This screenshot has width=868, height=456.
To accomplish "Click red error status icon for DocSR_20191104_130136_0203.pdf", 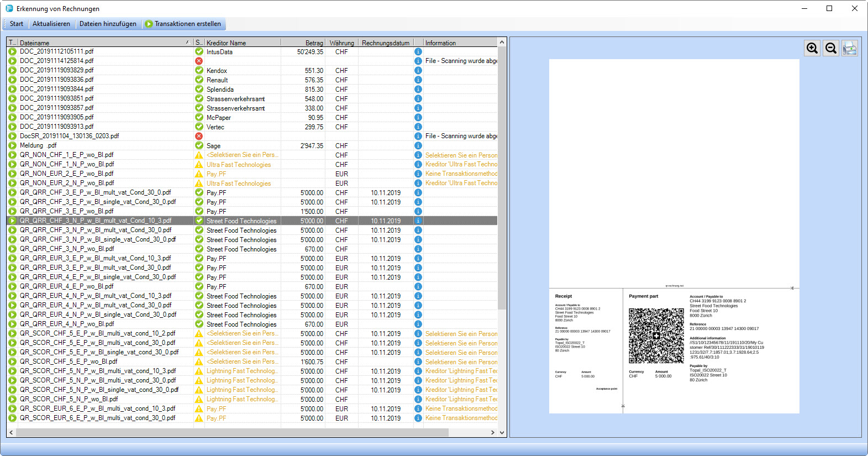I will pos(199,136).
